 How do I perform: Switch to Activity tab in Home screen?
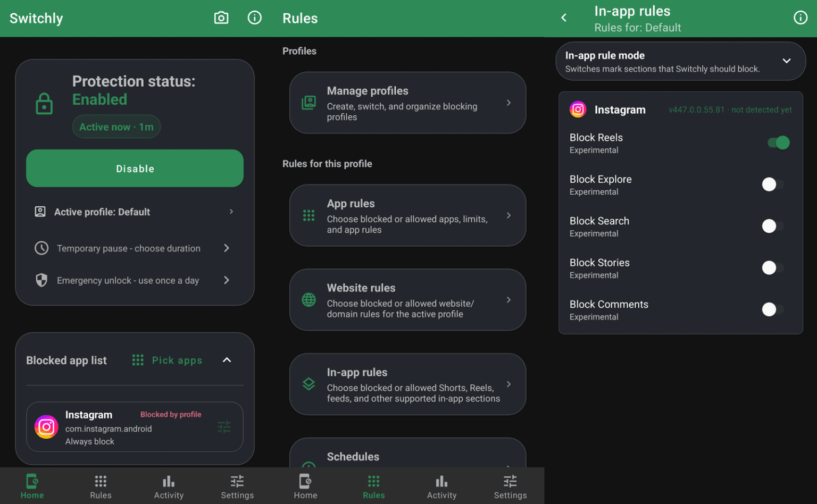pyautogui.click(x=169, y=486)
